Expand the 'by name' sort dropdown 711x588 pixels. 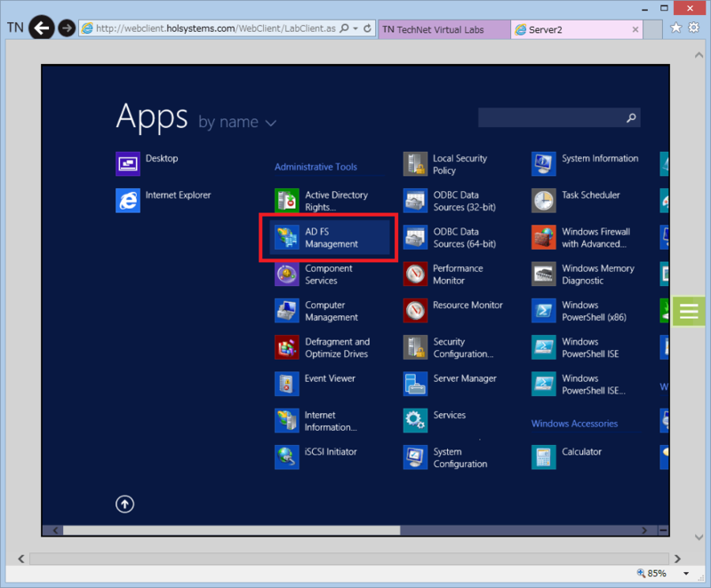click(237, 123)
